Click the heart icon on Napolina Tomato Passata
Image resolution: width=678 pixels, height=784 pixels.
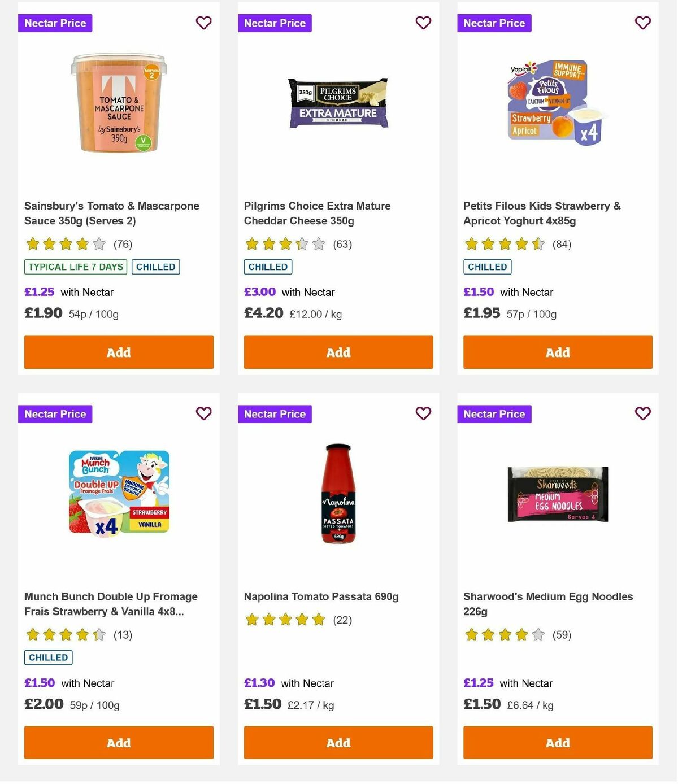point(423,413)
